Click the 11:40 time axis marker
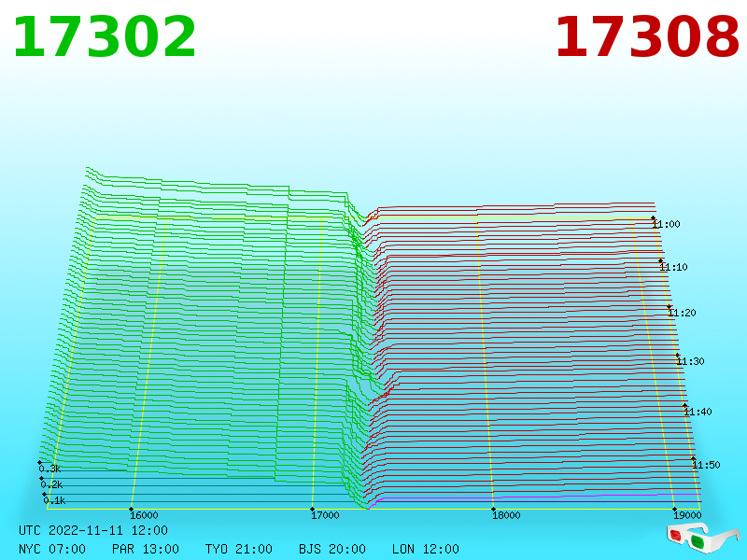 (x=698, y=412)
